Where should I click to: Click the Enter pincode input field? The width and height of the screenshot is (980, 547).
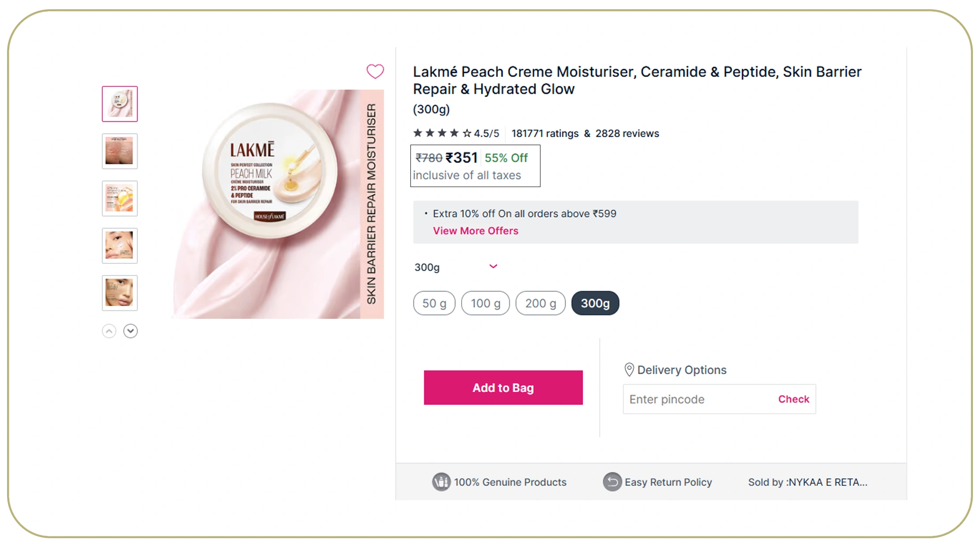pos(688,399)
